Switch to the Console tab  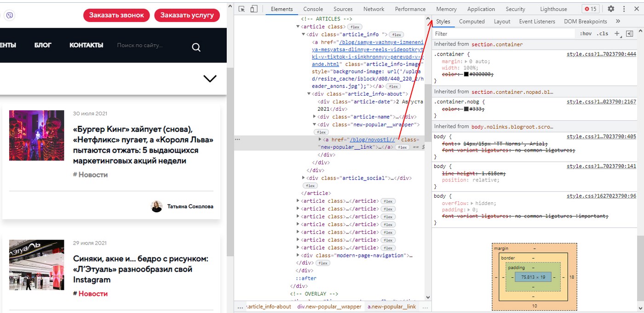click(313, 9)
